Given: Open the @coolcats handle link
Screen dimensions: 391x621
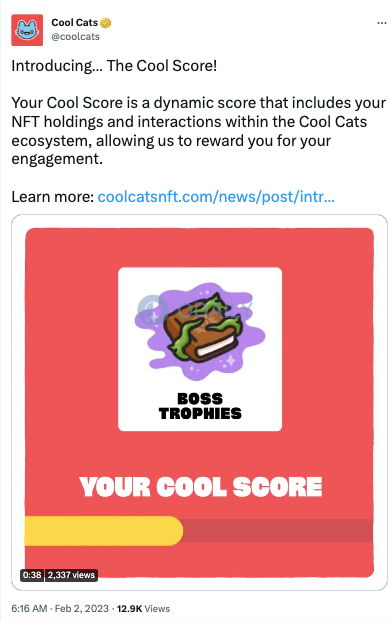Looking at the screenshot, I should [75, 37].
